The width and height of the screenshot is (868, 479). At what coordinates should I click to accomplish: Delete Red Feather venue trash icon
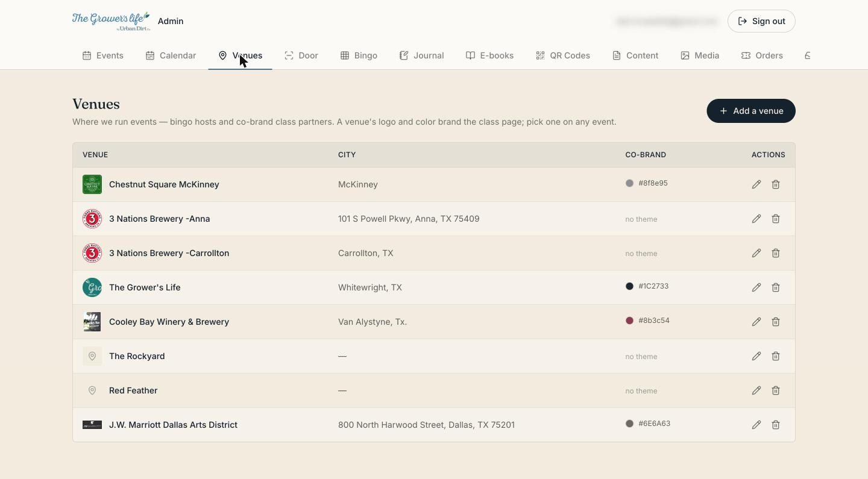click(x=776, y=390)
